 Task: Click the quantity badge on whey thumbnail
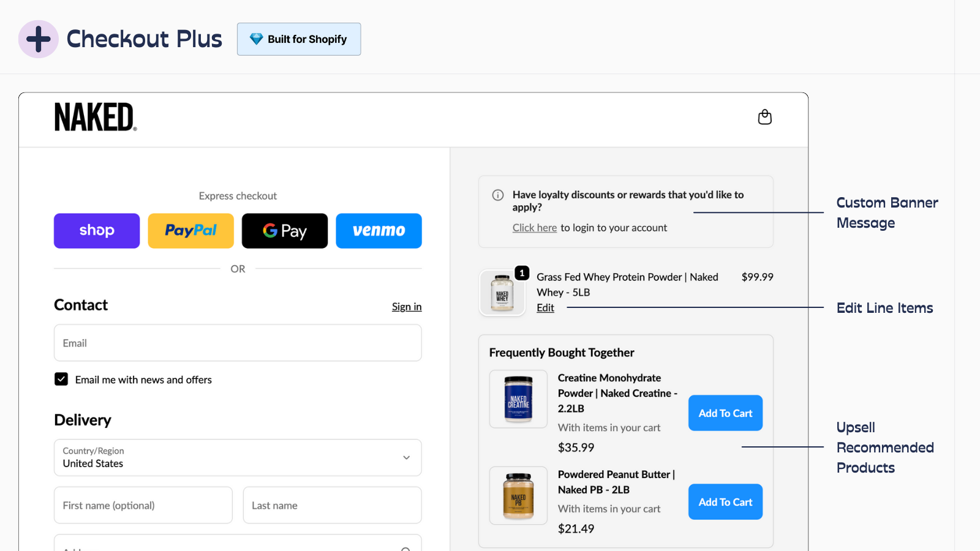click(522, 273)
